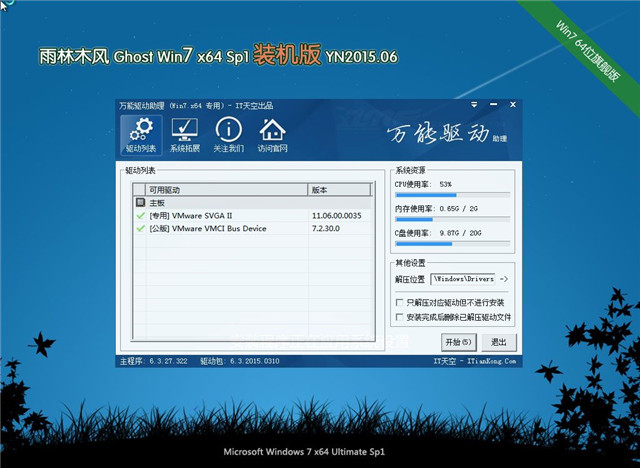Click the green checkmark beside VMware VMCI Bus Device
The height and width of the screenshot is (468, 640).
pos(140,228)
